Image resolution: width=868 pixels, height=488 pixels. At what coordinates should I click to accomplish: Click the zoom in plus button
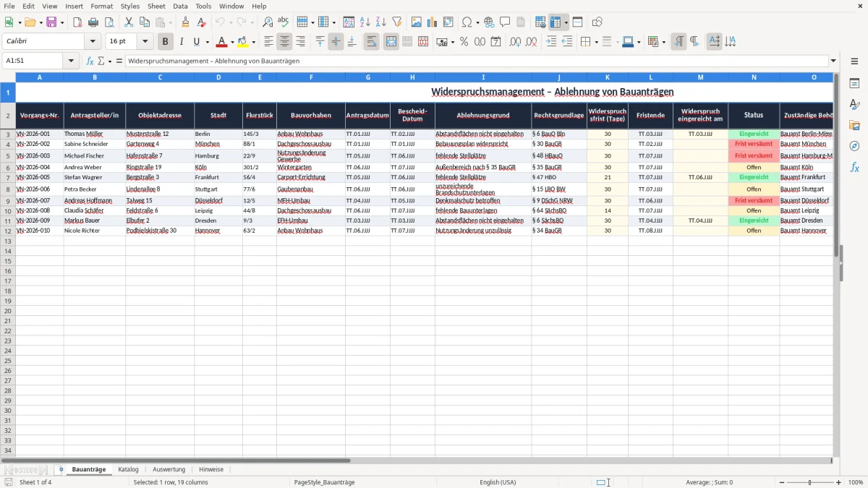pyautogui.click(x=839, y=482)
